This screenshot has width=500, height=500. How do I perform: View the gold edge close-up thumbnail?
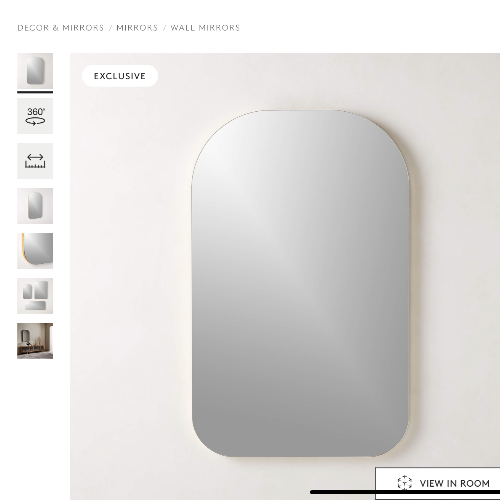point(35,251)
